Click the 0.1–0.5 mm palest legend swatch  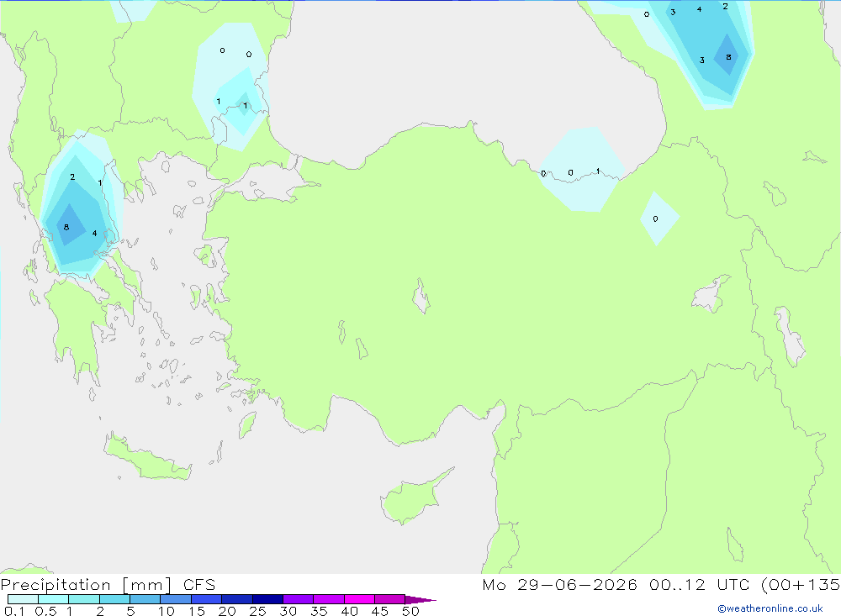(x=23, y=599)
